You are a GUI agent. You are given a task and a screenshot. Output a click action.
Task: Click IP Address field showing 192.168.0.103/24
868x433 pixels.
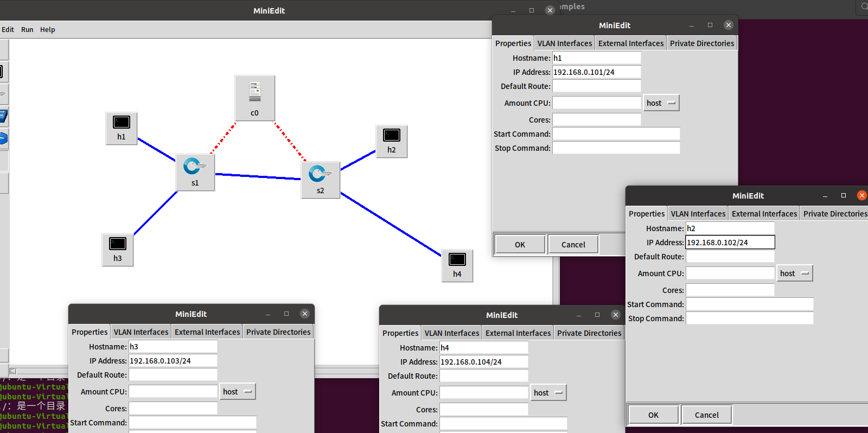[173, 361]
